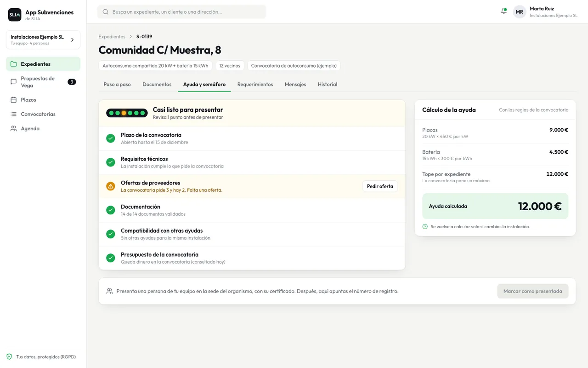Select the Ayuda y semáforo tab

[x=204, y=85]
